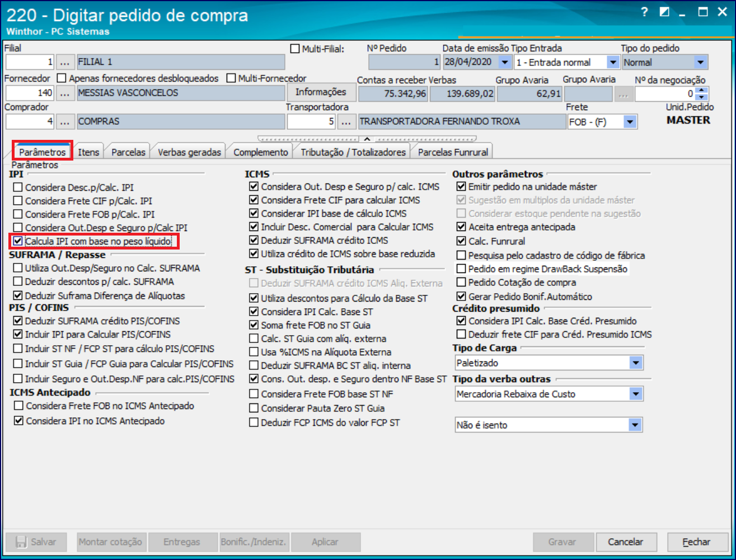Check Deduzir frete CIF para Créd. Presumido ICMS
The height and width of the screenshot is (560, 736).
pos(461,335)
